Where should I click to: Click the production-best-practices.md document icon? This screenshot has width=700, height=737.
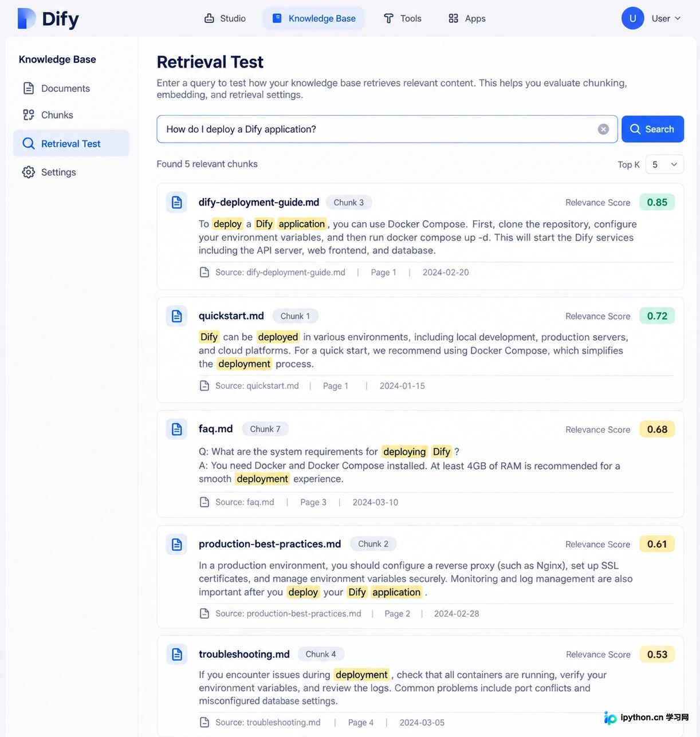coord(177,544)
